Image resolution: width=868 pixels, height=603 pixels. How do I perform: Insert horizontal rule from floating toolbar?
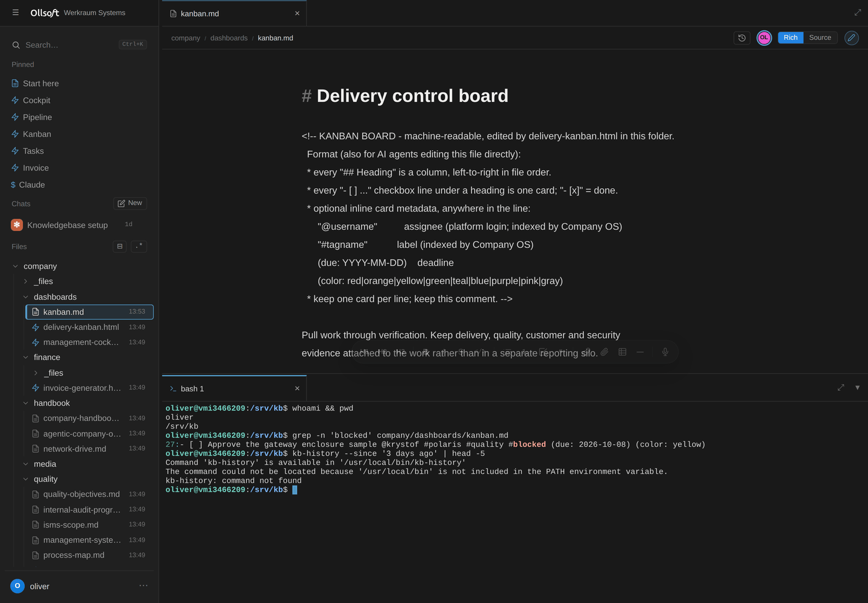[640, 352]
